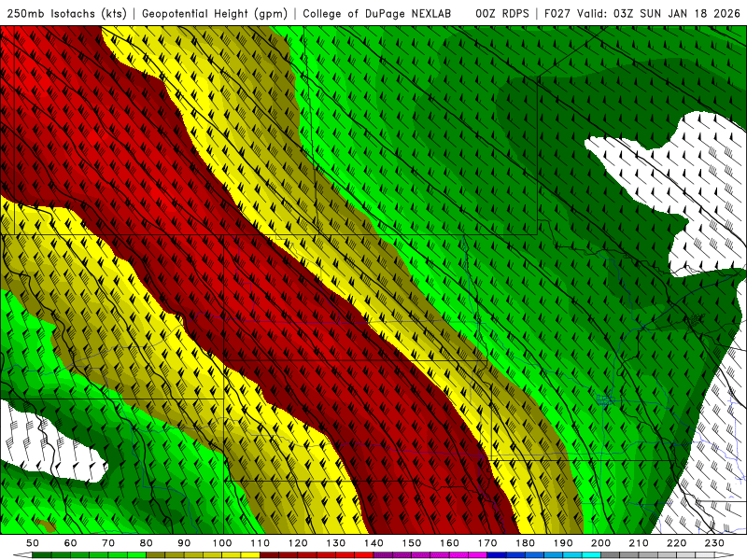
Task: Click the 110 knot legend label
Action: (260, 543)
